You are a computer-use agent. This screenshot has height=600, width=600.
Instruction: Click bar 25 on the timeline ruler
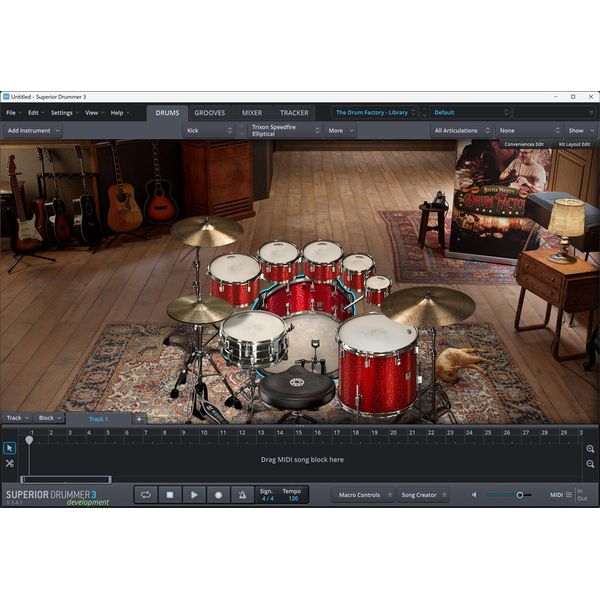coord(488,433)
